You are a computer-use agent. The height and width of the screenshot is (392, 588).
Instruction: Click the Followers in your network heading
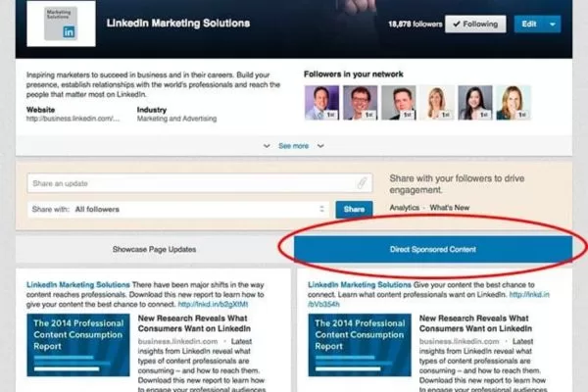tap(353, 74)
